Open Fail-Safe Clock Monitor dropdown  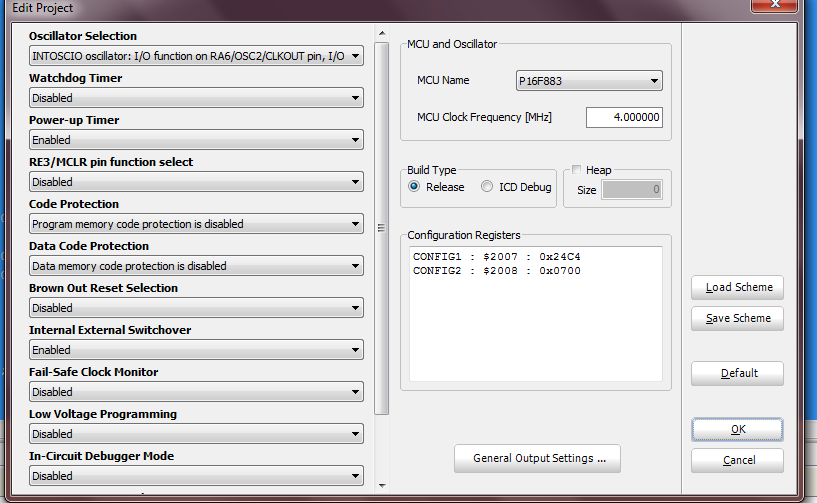(x=196, y=392)
